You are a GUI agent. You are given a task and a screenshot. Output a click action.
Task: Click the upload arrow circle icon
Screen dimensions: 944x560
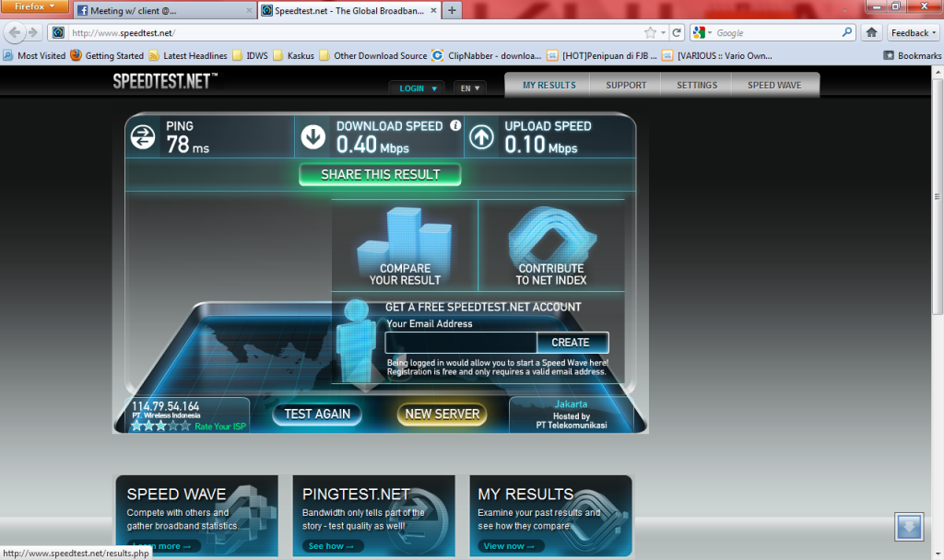click(481, 137)
